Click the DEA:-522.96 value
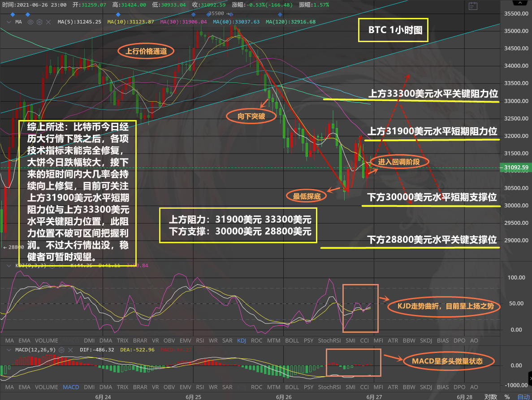Viewport: 532px width, 400px height. pyautogui.click(x=137, y=350)
